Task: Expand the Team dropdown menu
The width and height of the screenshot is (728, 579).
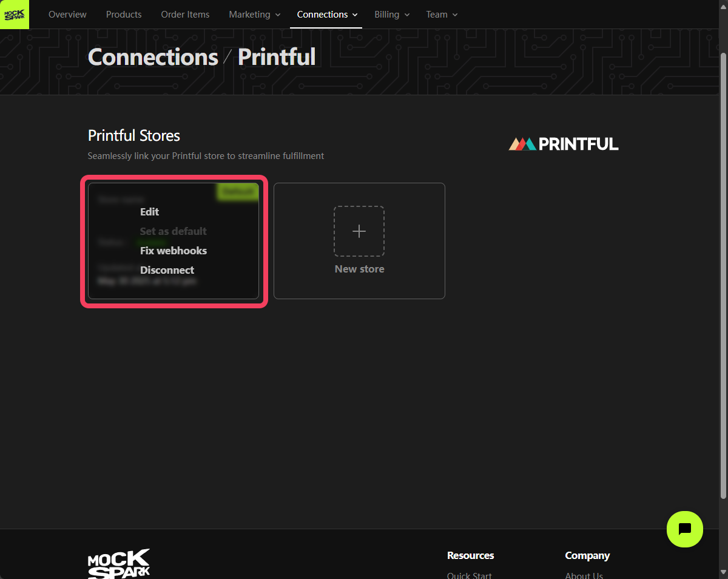Action: pos(442,15)
